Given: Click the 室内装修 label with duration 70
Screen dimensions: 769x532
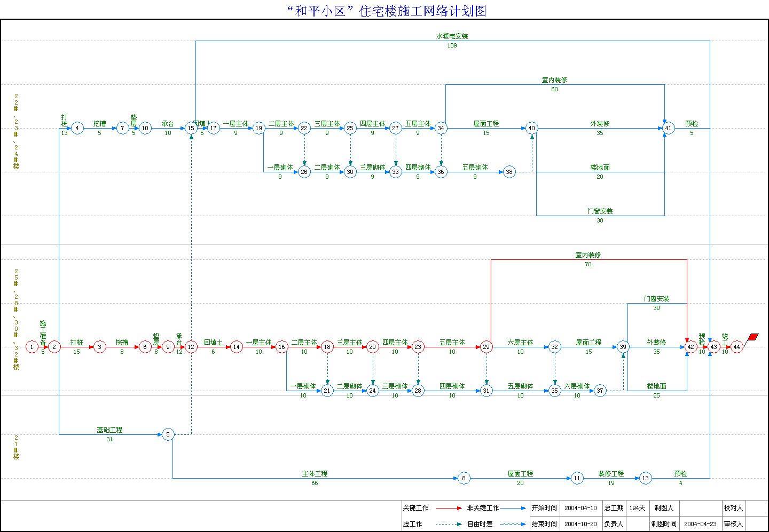Looking at the screenshot, I should coord(588,255).
